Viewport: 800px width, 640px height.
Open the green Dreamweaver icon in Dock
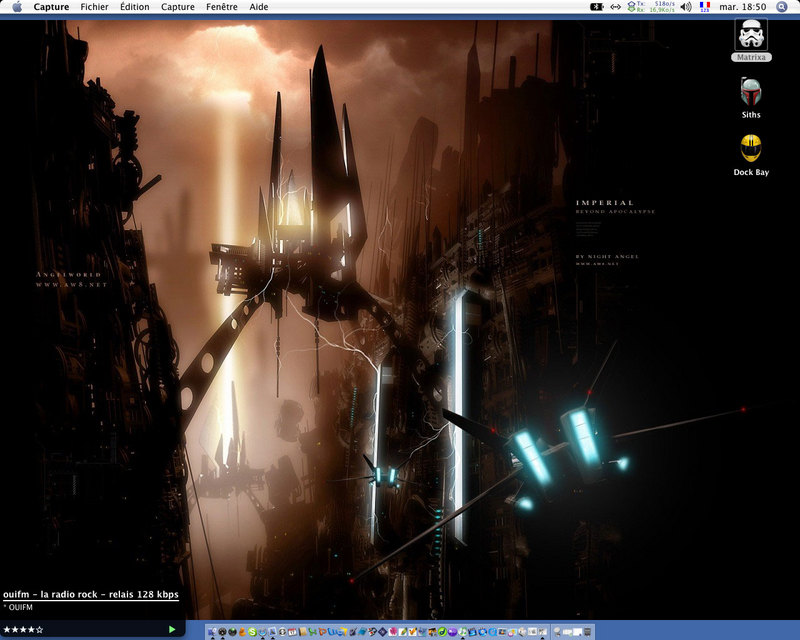(442, 632)
